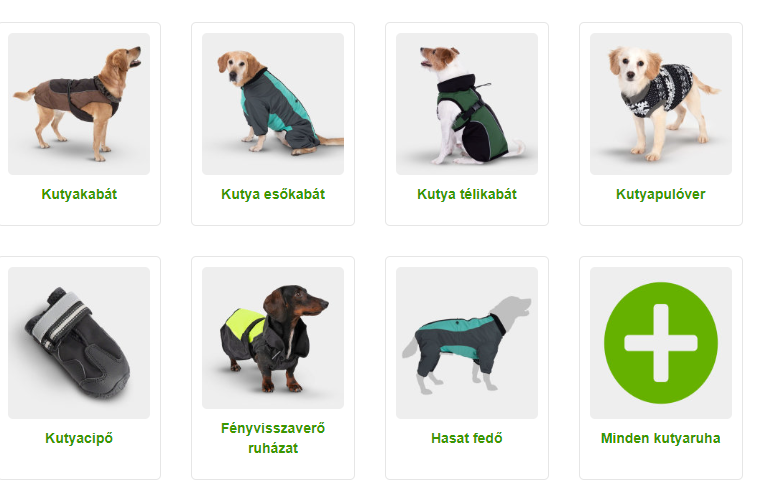
Task: Click the knitted sweater puppy image
Action: point(661,104)
